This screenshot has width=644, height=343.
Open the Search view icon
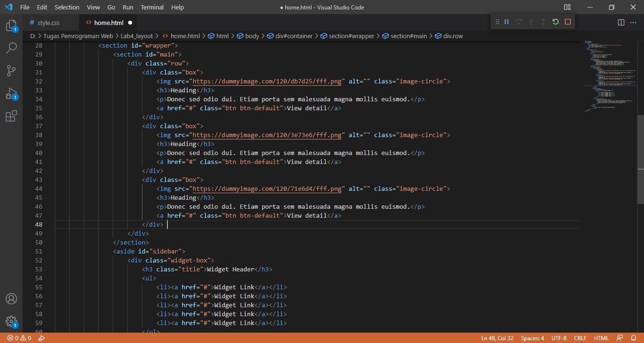point(12,48)
